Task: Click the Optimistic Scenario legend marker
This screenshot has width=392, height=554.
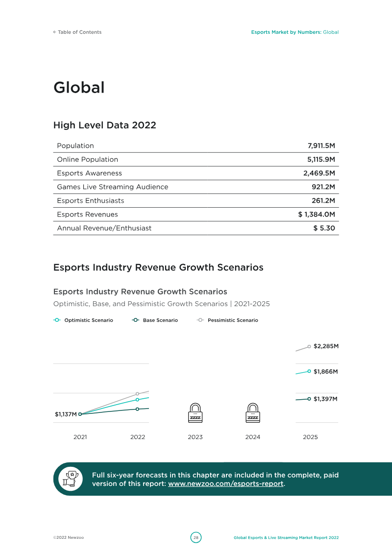Action: point(57,320)
